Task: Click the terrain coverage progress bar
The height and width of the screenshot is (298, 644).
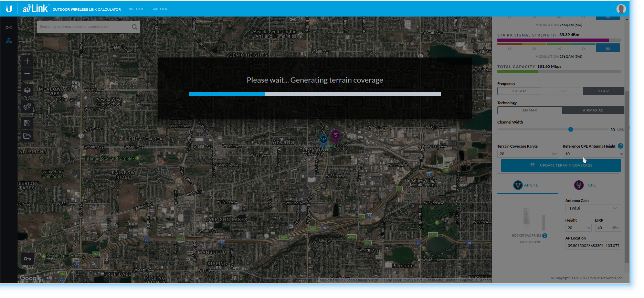Action: click(315, 94)
